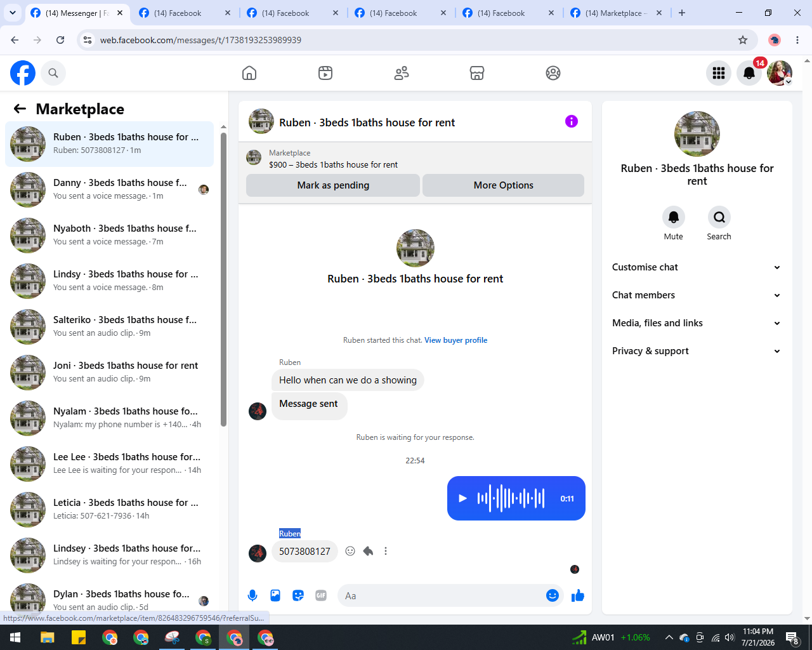Screen dimensions: 812x650
Task: Click the back arrow next to Marketplace
Action: [20, 109]
